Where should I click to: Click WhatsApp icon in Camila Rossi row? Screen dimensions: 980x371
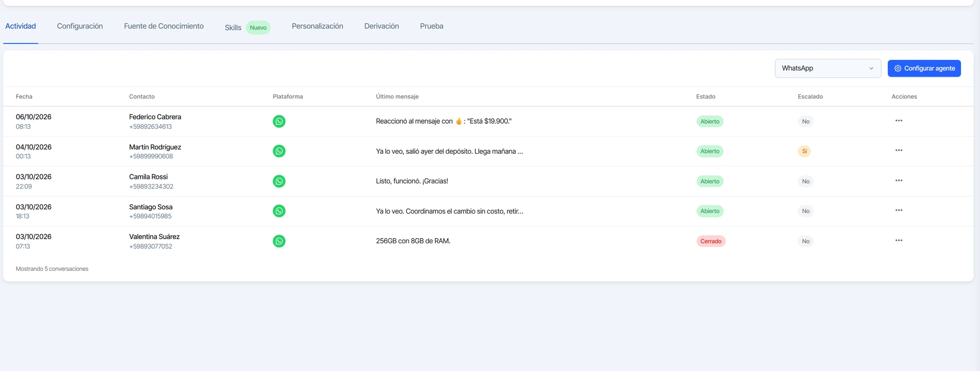point(279,181)
